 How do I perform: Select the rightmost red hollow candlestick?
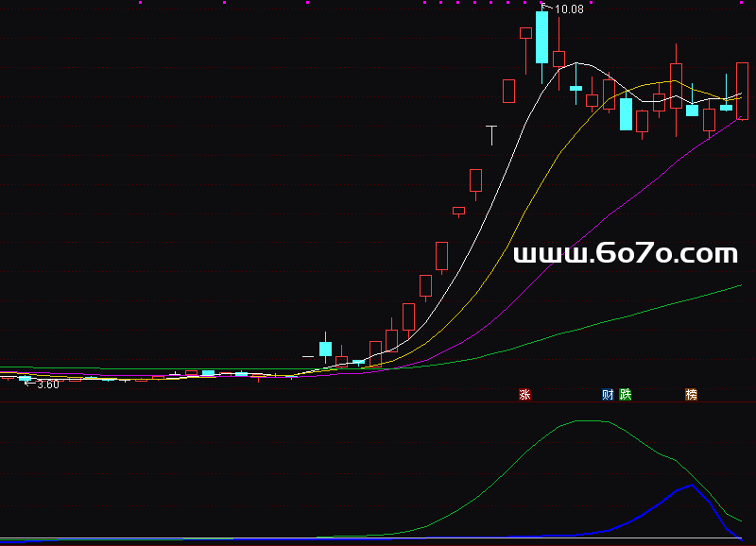743,91
